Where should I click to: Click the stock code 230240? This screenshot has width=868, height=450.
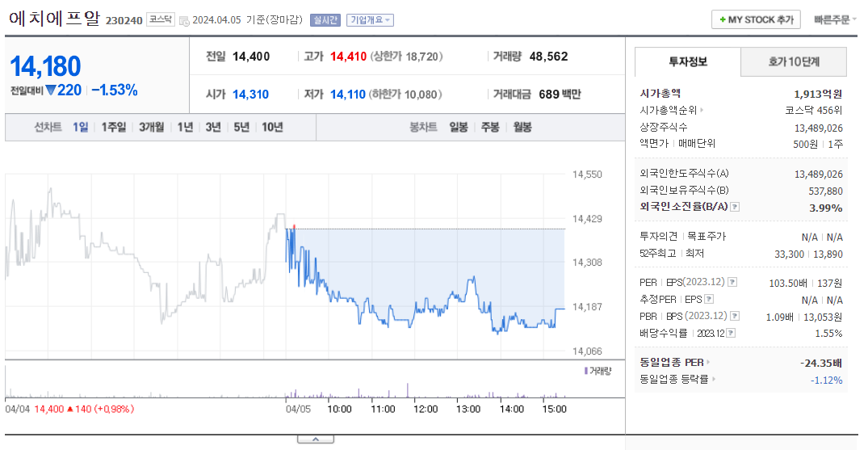coord(124,20)
